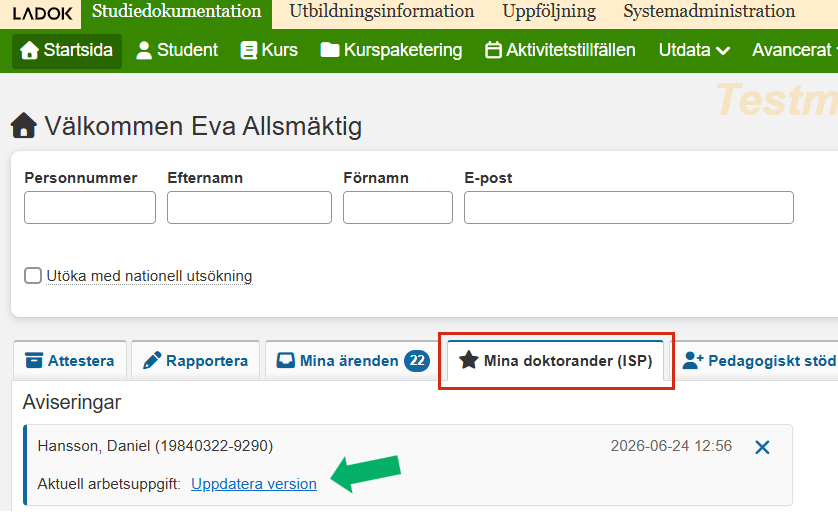Focus the Efternamn input field
The image size is (838, 512).
(249, 207)
